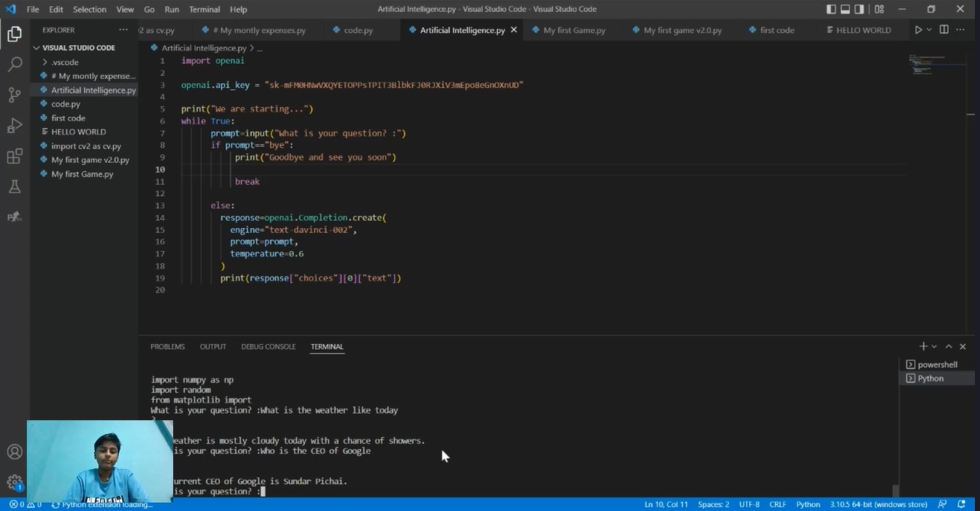980x511 pixels.
Task: Open HELLO WORLD file in Explorer
Action: tap(78, 132)
